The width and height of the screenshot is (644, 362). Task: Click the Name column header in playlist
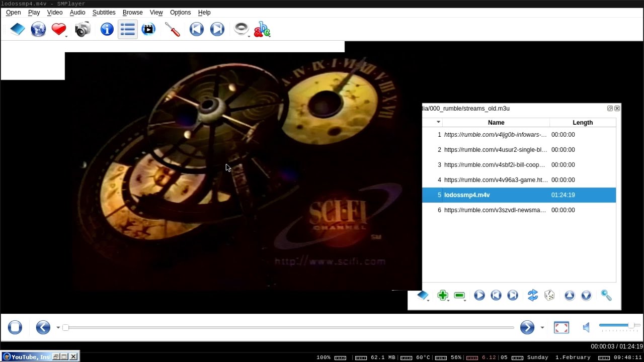tap(496, 123)
